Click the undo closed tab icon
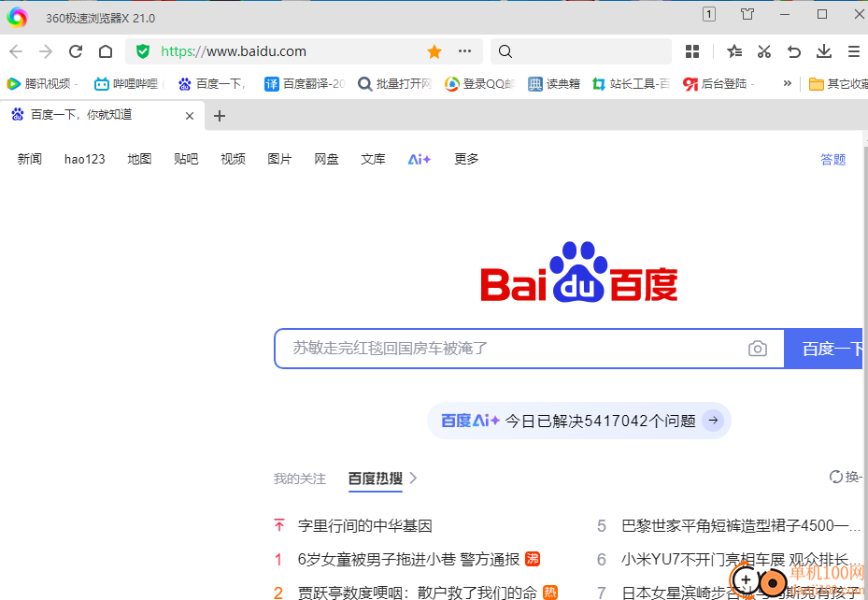The image size is (868, 600). (794, 51)
